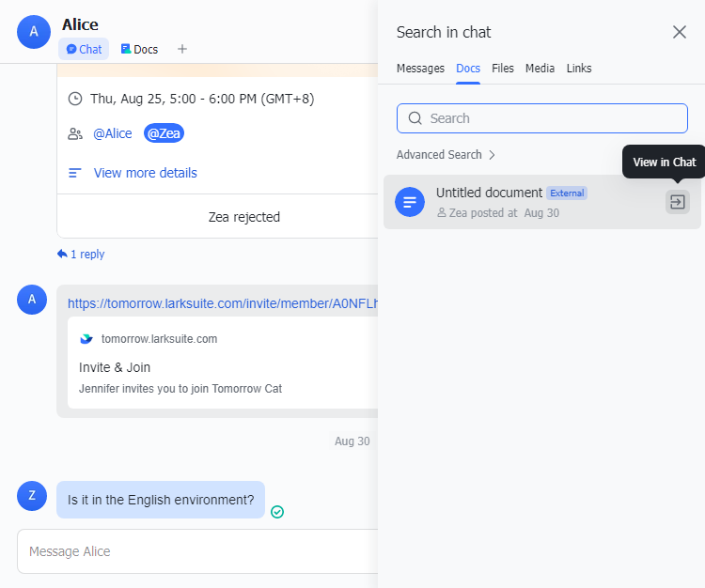Click View more details link
The width and height of the screenshot is (705, 588).
point(145,173)
